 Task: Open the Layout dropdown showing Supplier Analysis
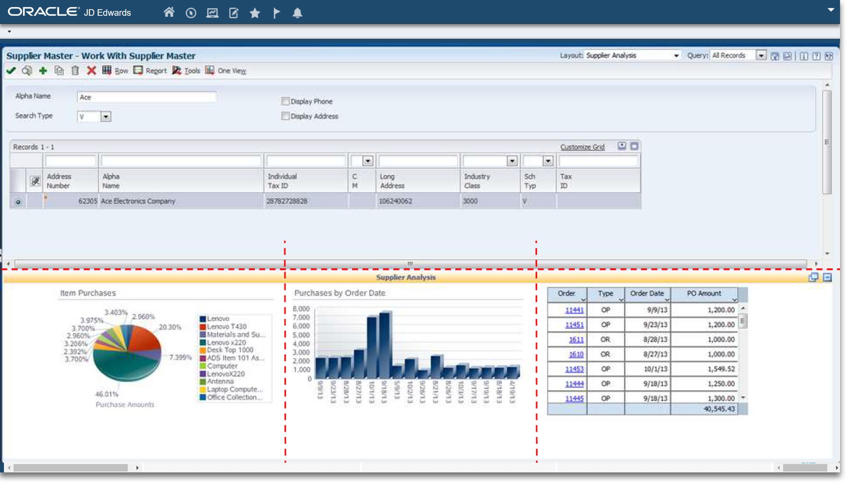click(677, 55)
